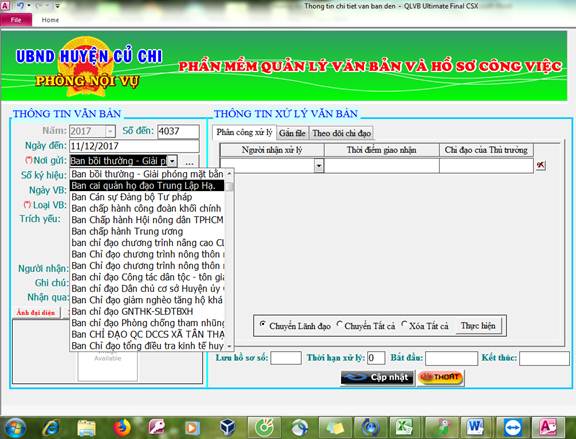This screenshot has height=439, width=576.
Task: Click the Bắt đầu date field
Action: (x=451, y=358)
